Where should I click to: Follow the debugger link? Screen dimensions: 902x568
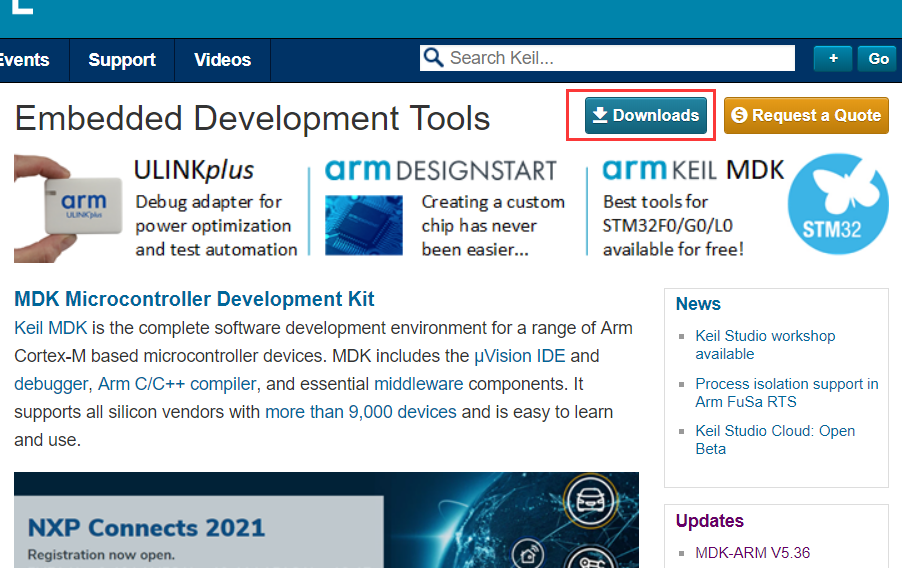pyautogui.click(x=51, y=384)
